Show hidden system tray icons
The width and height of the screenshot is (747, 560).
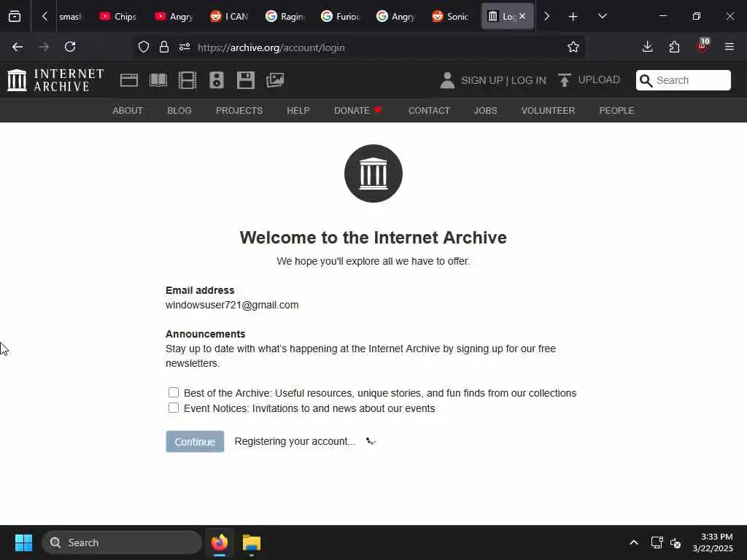click(x=634, y=542)
